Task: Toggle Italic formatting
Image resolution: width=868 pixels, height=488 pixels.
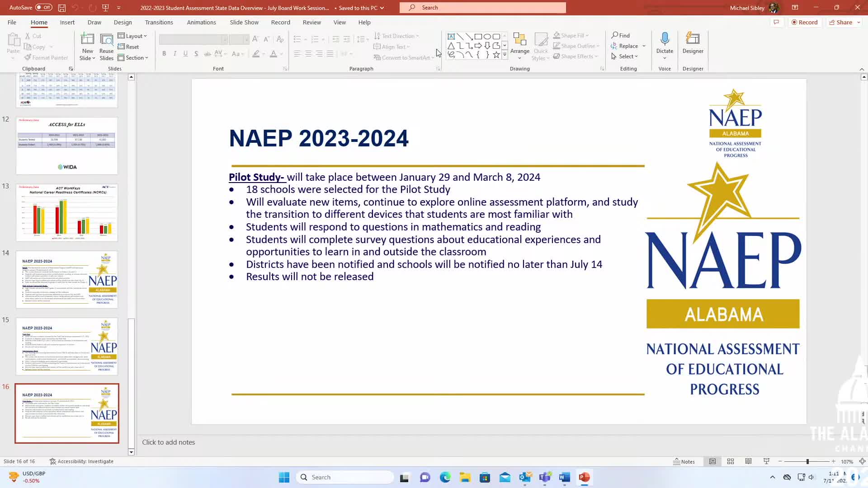Action: coord(175,54)
